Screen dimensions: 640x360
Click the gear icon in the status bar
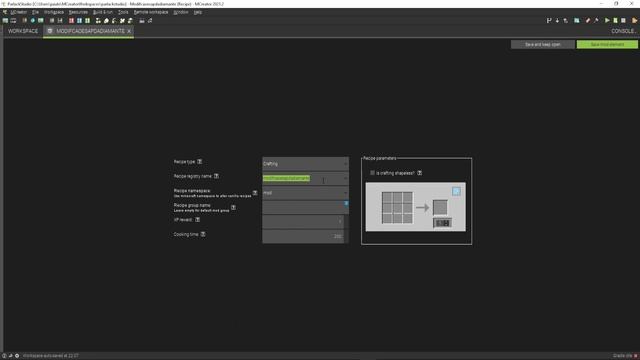click(x=17, y=356)
